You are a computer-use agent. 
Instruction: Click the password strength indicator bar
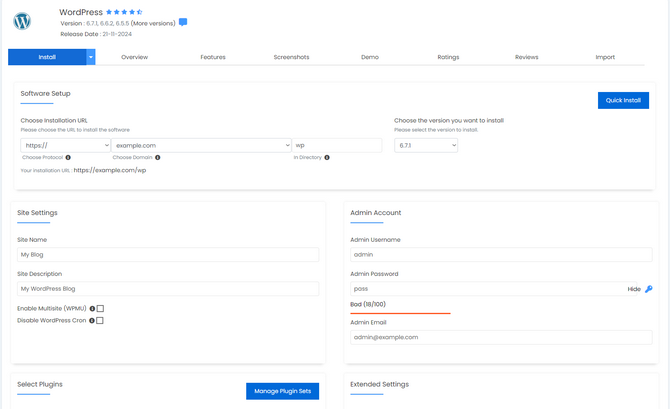[x=400, y=313]
